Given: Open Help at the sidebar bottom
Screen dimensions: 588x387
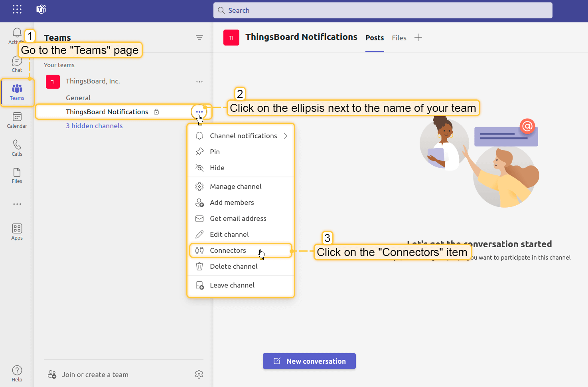Looking at the screenshot, I should (17, 374).
